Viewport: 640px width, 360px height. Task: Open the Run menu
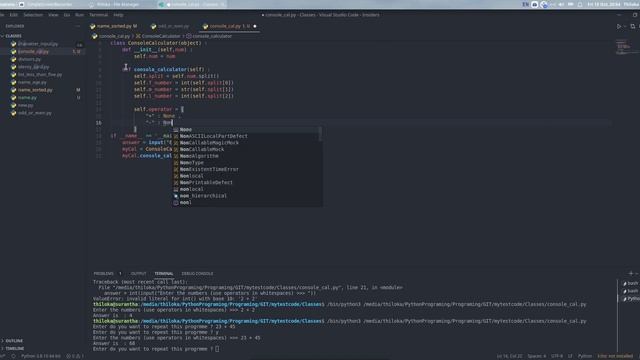pyautogui.click(x=79, y=15)
